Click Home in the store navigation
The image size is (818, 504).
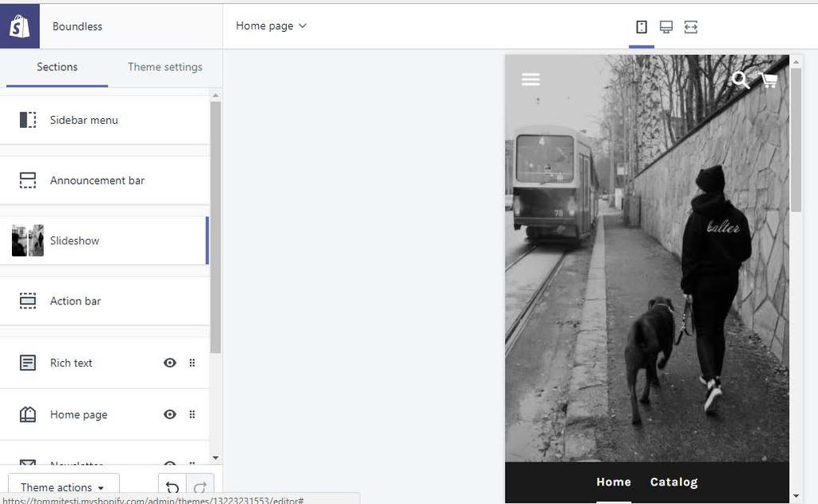tap(613, 482)
